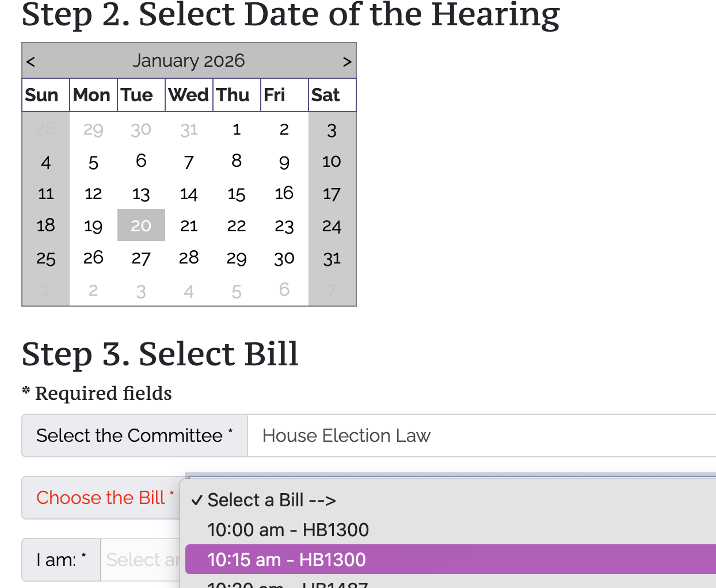Choose January 27 in the calendar
Viewport: 716px width, 588px height.
click(x=141, y=258)
